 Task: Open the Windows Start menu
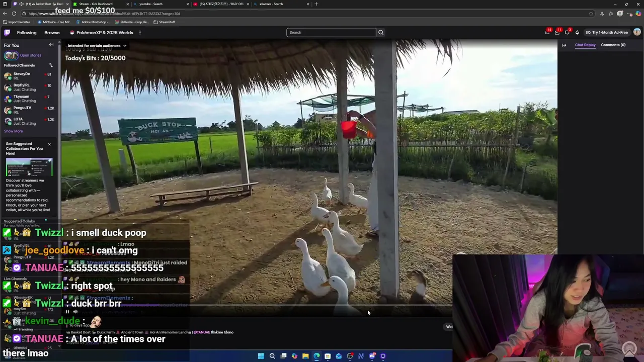point(261,356)
